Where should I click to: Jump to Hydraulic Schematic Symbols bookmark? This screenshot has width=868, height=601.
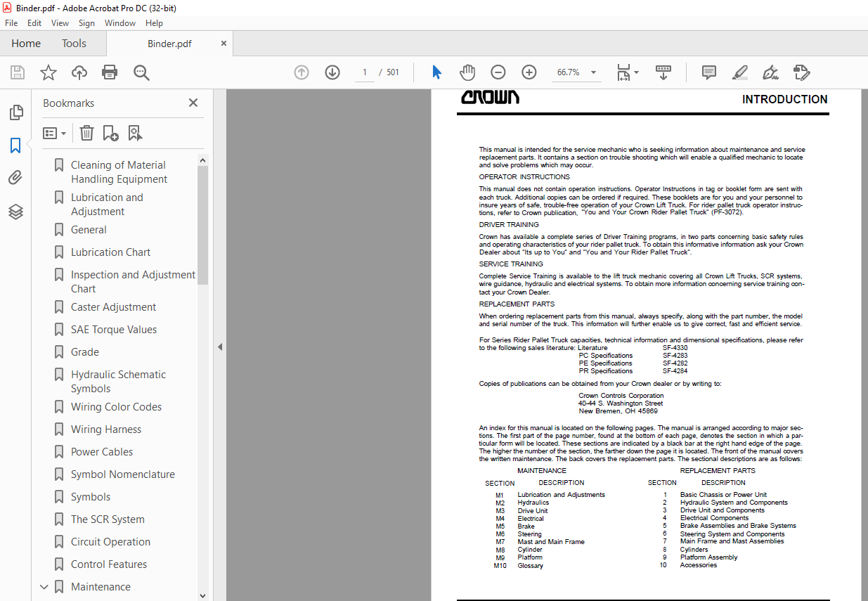[x=118, y=382]
